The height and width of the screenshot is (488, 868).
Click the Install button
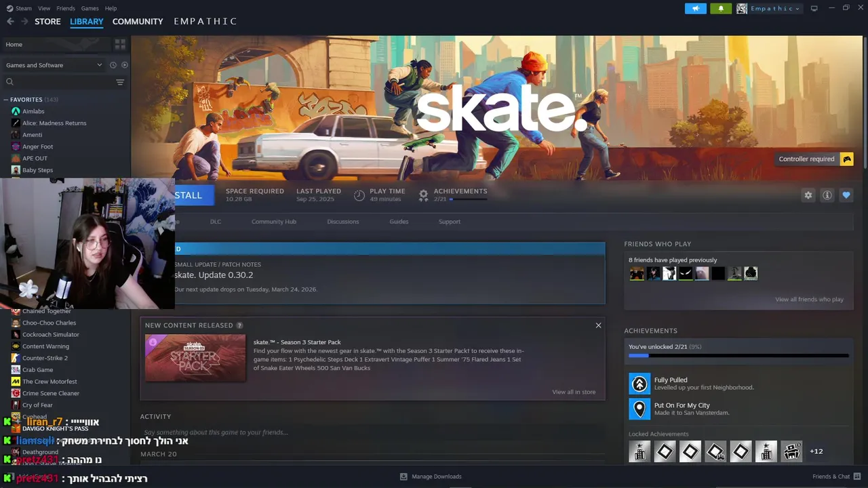pos(194,195)
